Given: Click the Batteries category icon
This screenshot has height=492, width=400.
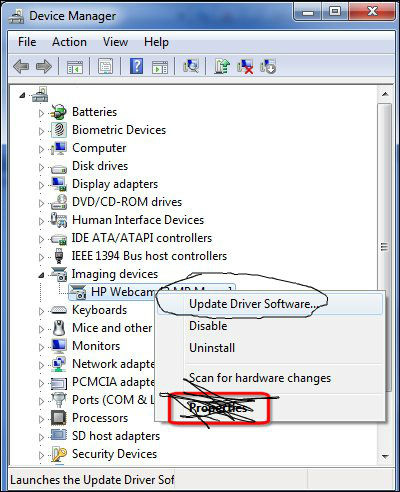Looking at the screenshot, I should coord(59,112).
